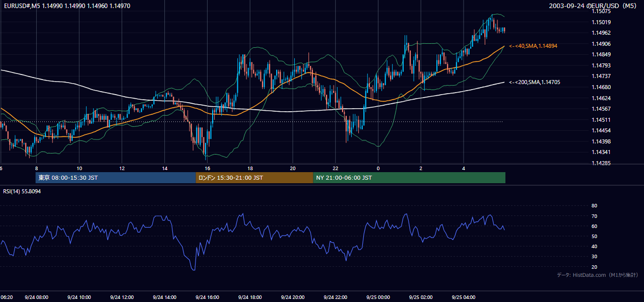This screenshot has width=644, height=302.
Task: Click price level 1.14624 on the axis
Action: coord(601,98)
